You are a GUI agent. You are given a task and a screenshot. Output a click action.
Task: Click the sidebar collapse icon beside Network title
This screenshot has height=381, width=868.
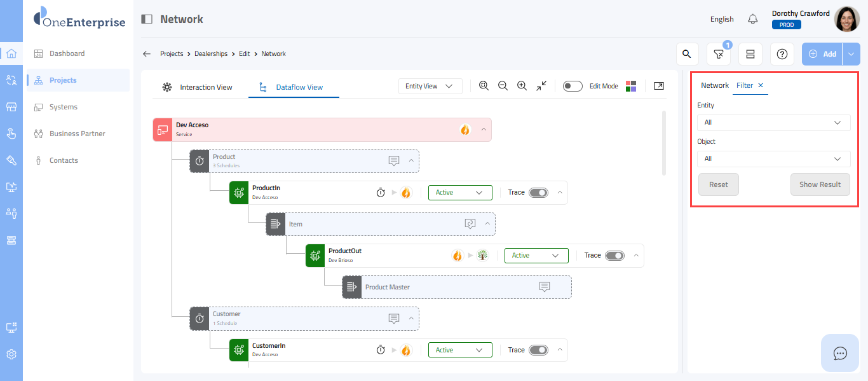147,19
